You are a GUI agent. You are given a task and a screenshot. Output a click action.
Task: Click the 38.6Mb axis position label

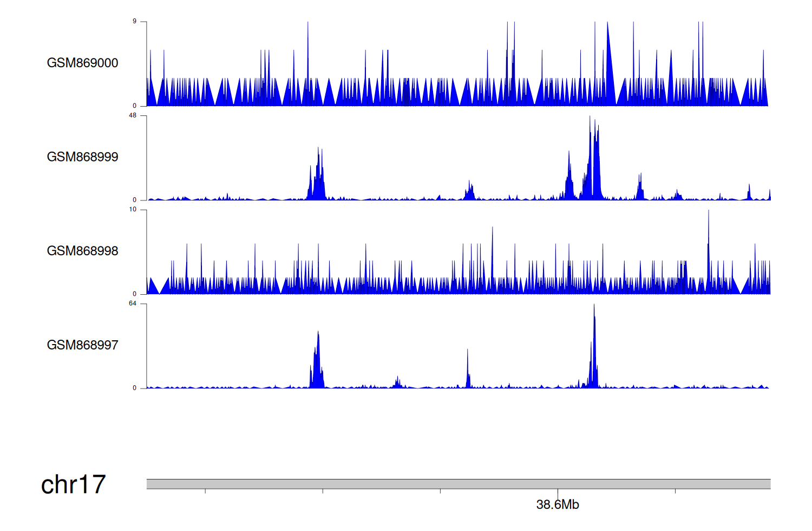pos(558,504)
